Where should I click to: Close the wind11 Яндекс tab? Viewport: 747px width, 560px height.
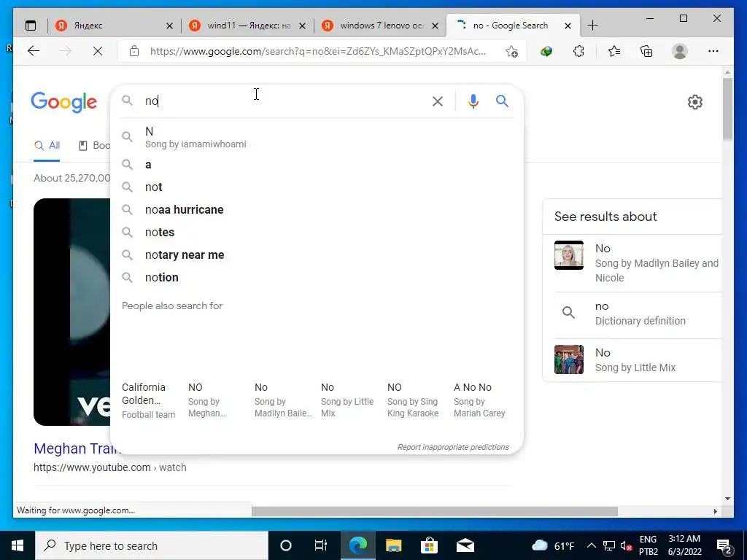[302, 26]
